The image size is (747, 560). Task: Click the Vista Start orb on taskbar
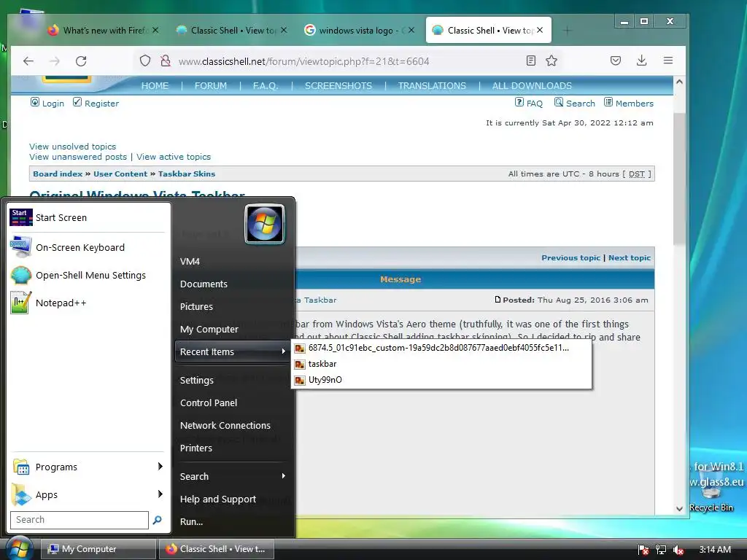tap(18, 548)
